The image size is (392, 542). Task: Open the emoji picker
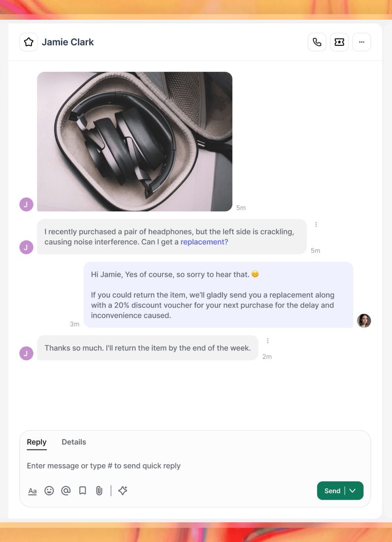click(49, 491)
